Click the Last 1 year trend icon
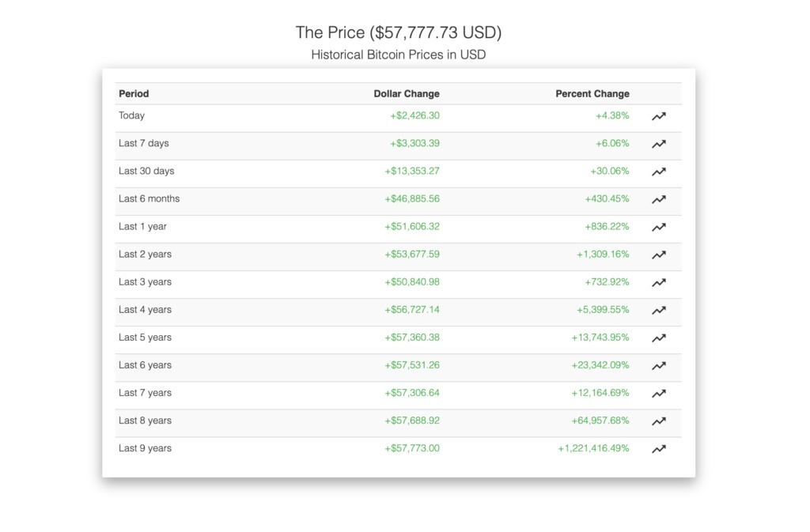Image resolution: width=810 pixels, height=532 pixels. 658,227
